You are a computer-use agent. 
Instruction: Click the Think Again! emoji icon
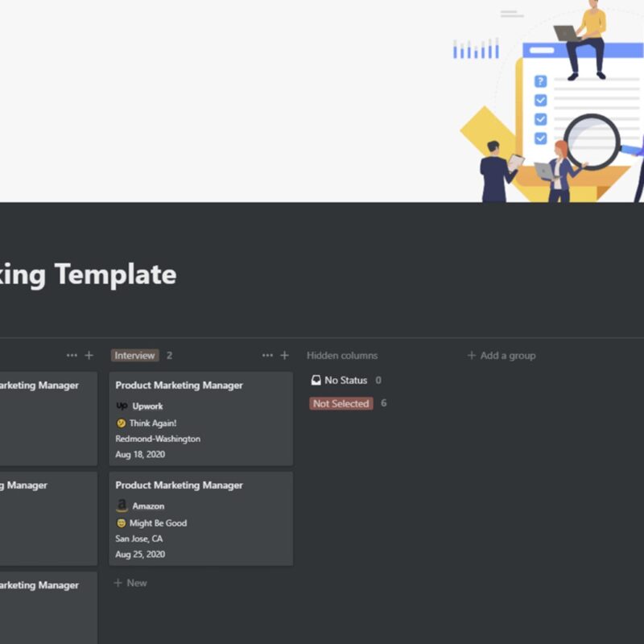coord(122,423)
